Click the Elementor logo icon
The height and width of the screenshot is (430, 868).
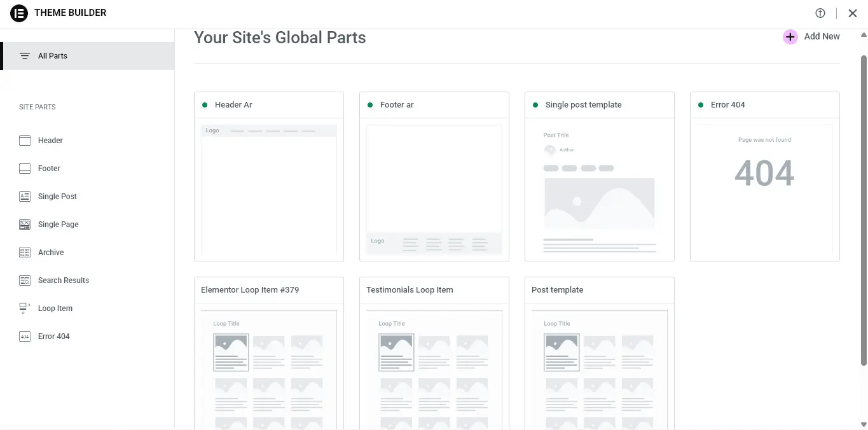pyautogui.click(x=19, y=13)
